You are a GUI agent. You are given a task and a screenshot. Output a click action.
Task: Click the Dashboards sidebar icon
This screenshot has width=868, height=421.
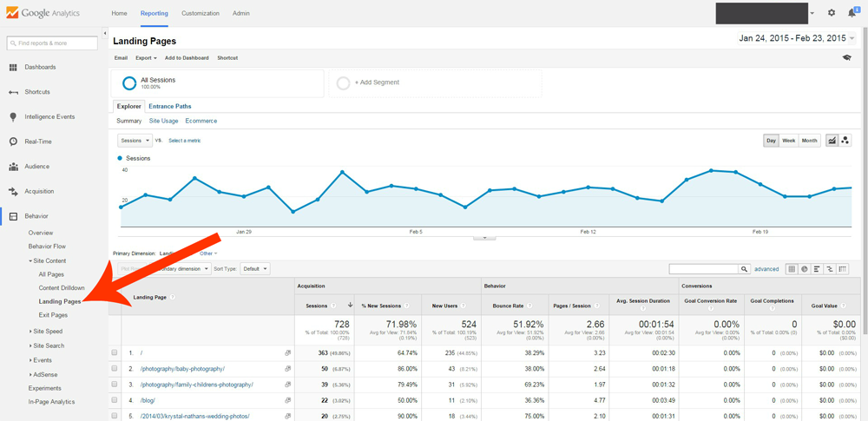[13, 67]
